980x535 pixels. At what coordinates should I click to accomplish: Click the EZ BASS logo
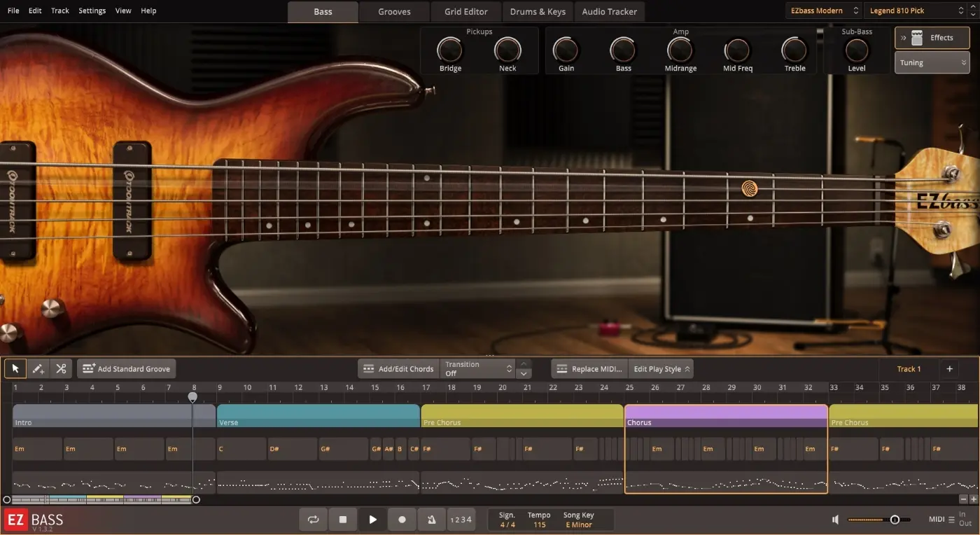tap(34, 520)
